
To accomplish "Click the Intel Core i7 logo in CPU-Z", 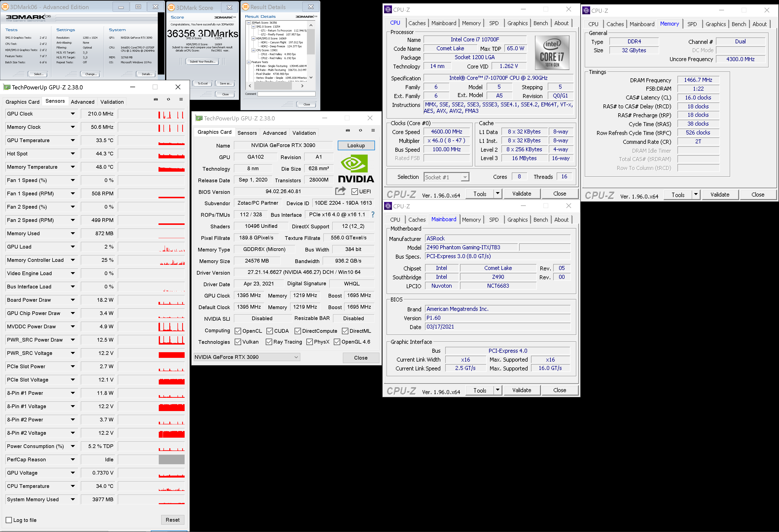I will click(x=552, y=52).
